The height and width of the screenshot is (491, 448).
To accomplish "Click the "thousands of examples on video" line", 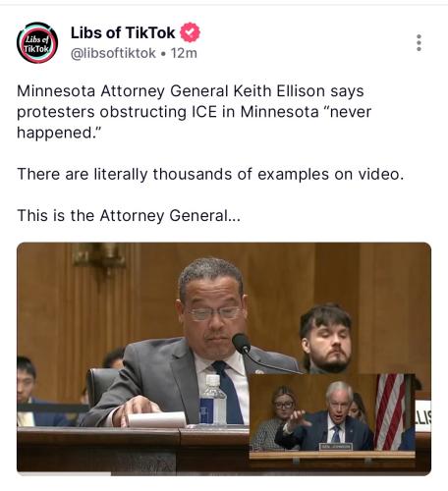I will point(210,174).
